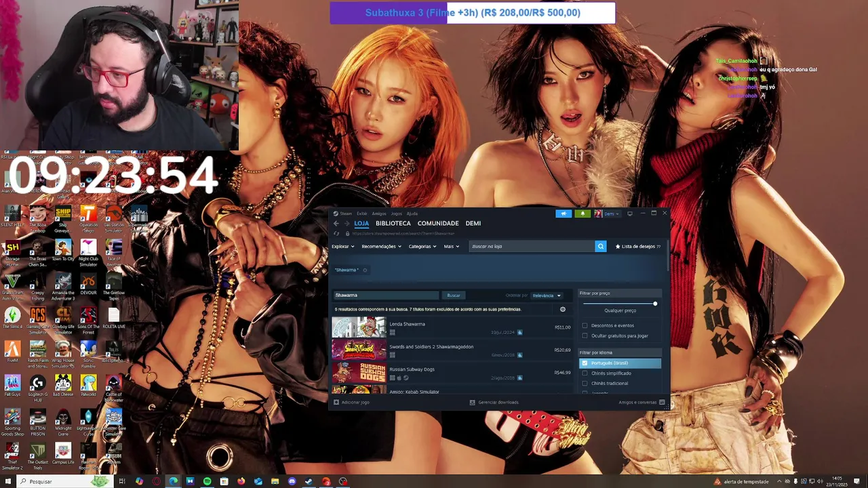Check Chinês tradicional language filter
Image resolution: width=868 pixels, height=488 pixels.
(585, 384)
